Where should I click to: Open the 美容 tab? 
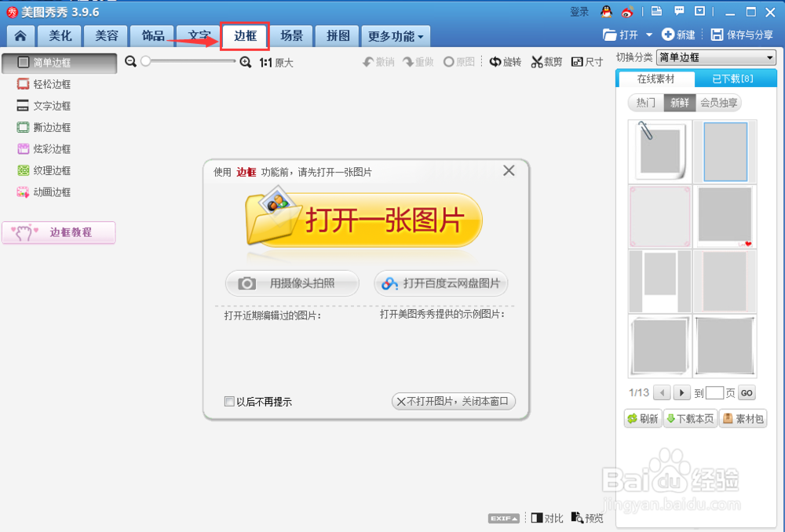click(x=107, y=36)
